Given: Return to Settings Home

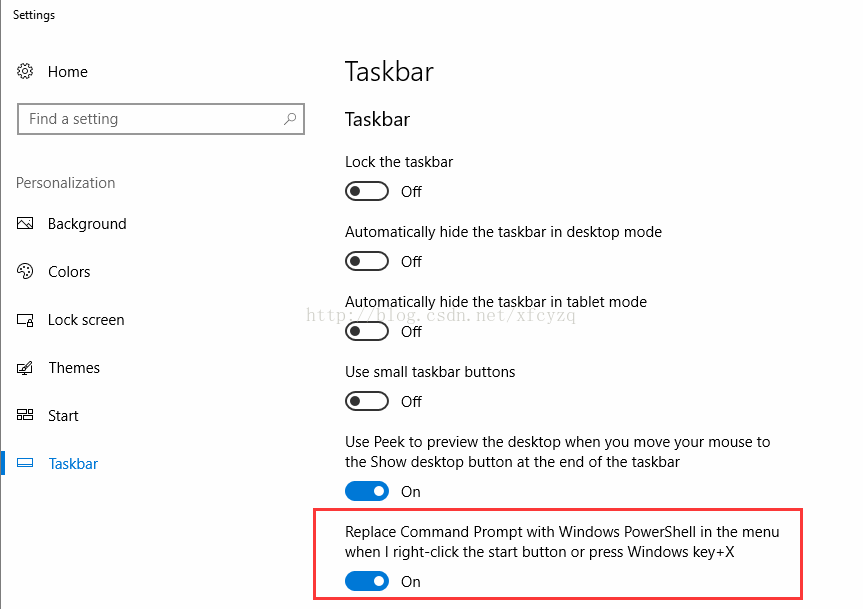Looking at the screenshot, I should pos(67,72).
